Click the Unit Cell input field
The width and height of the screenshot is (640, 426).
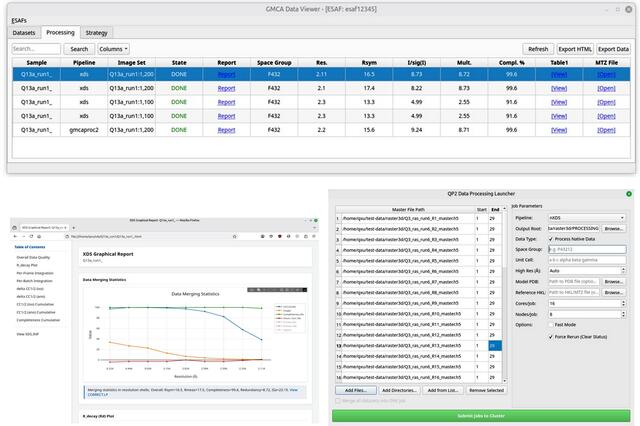click(587, 260)
